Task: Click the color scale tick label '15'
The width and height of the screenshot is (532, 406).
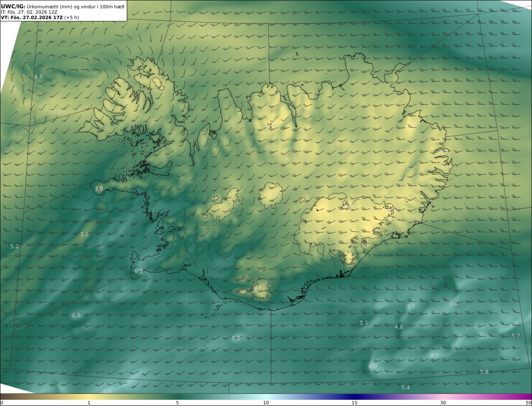Action: (355, 403)
